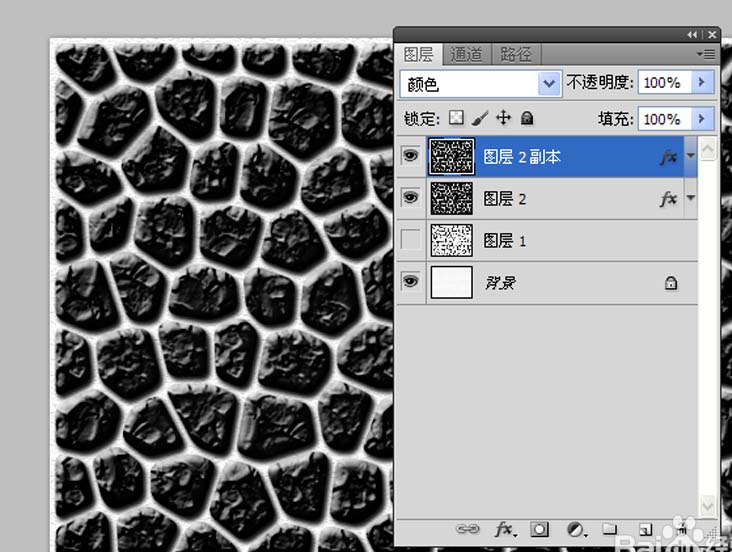Screen dimensions: 732x552
Task: Create a new group folder
Action: tap(609, 529)
